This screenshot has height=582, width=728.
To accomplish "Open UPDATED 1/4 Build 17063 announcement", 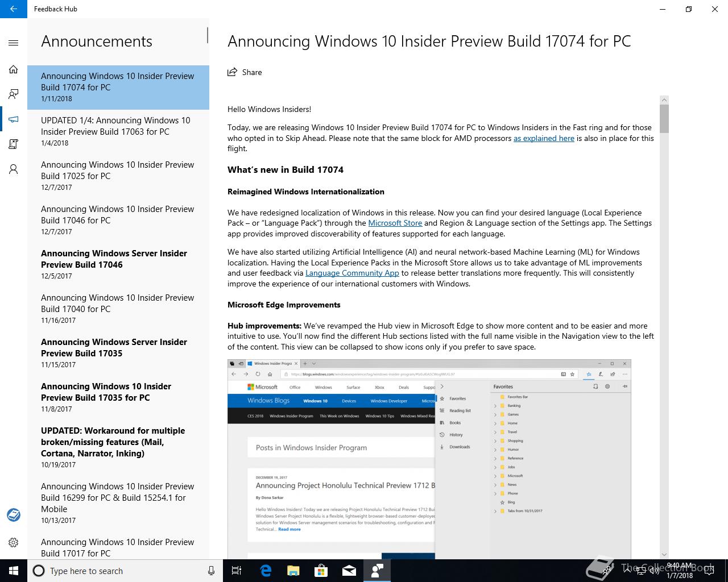I will click(118, 131).
